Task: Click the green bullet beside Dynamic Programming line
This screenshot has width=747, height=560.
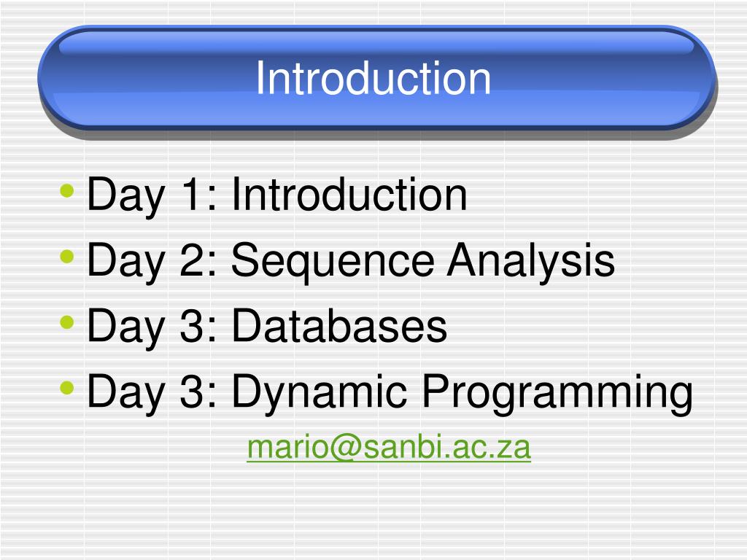Action: pos(67,388)
